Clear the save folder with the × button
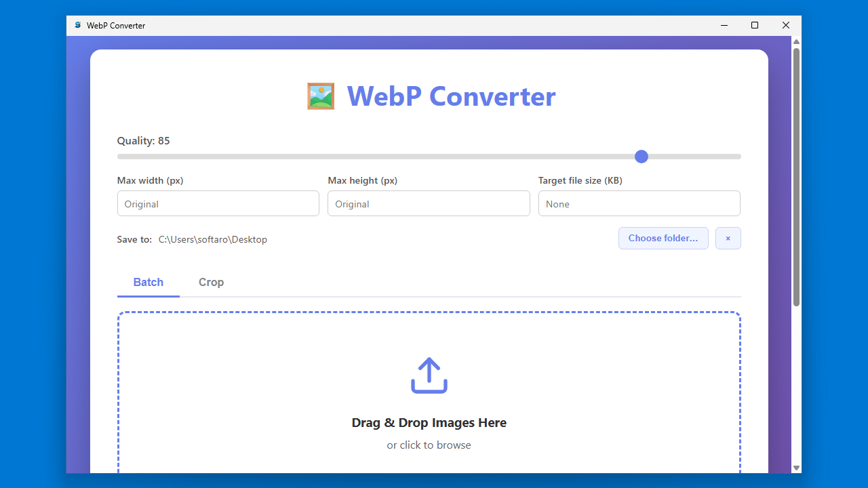This screenshot has width=868, height=488. (x=728, y=239)
